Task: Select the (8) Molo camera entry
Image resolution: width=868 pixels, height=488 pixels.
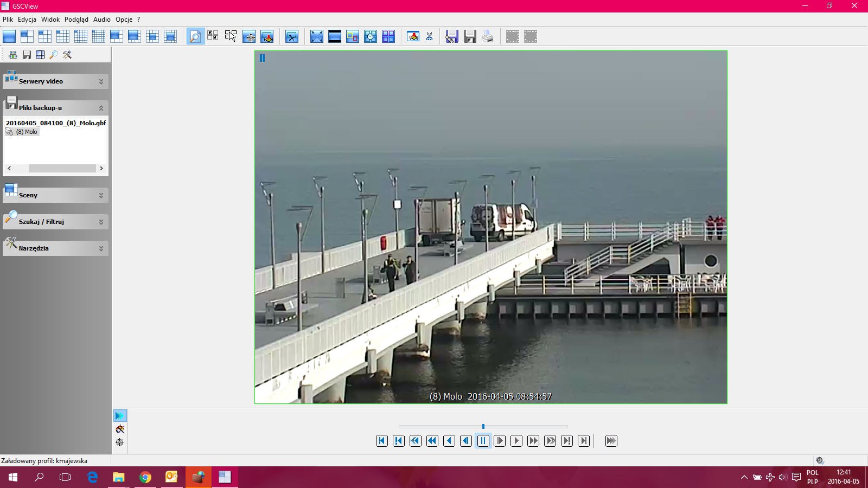Action: coord(27,132)
